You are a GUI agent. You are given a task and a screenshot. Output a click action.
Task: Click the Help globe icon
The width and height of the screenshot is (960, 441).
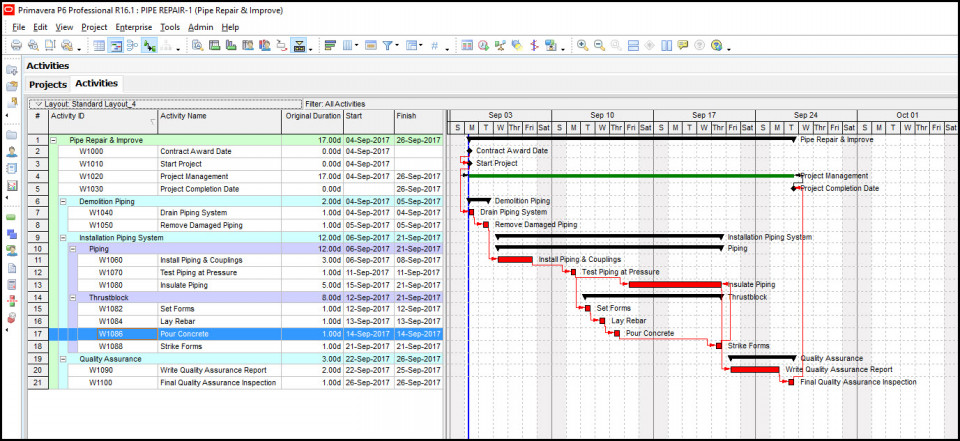click(716, 46)
